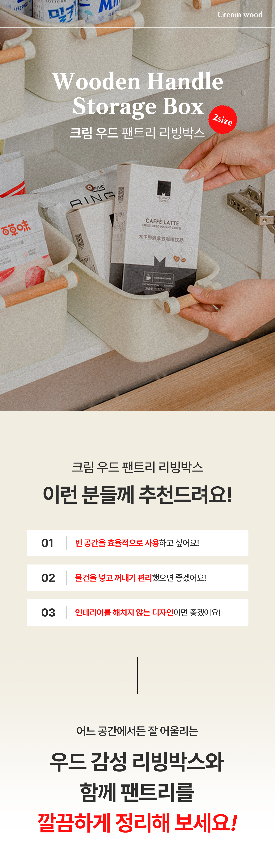
Task: Click the number 02 label
Action: (x=48, y=577)
